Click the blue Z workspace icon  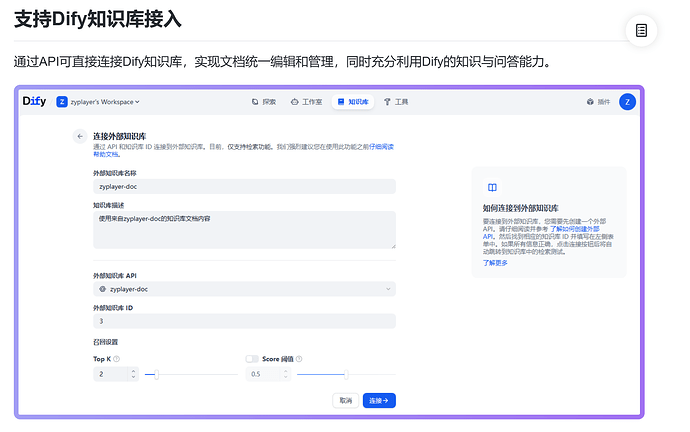62,102
